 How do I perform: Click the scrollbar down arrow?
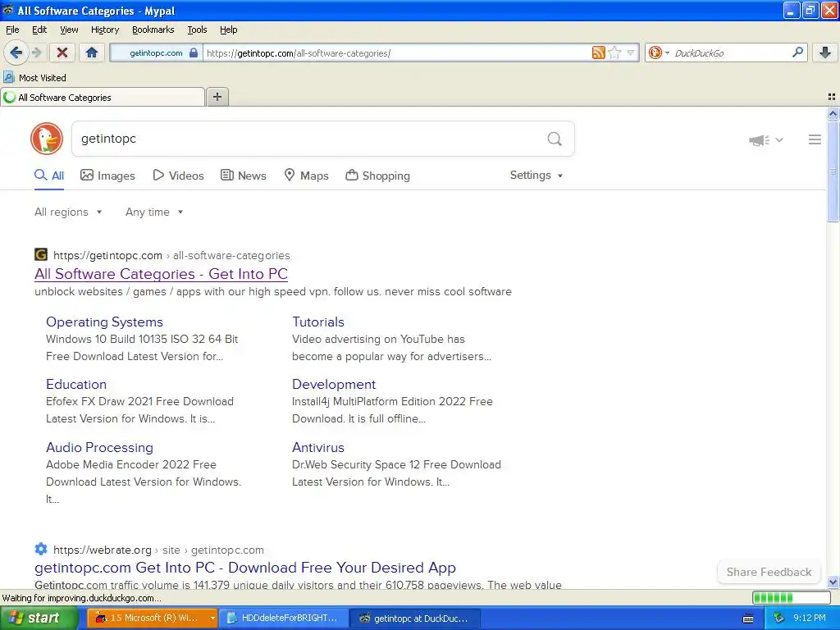point(833,582)
